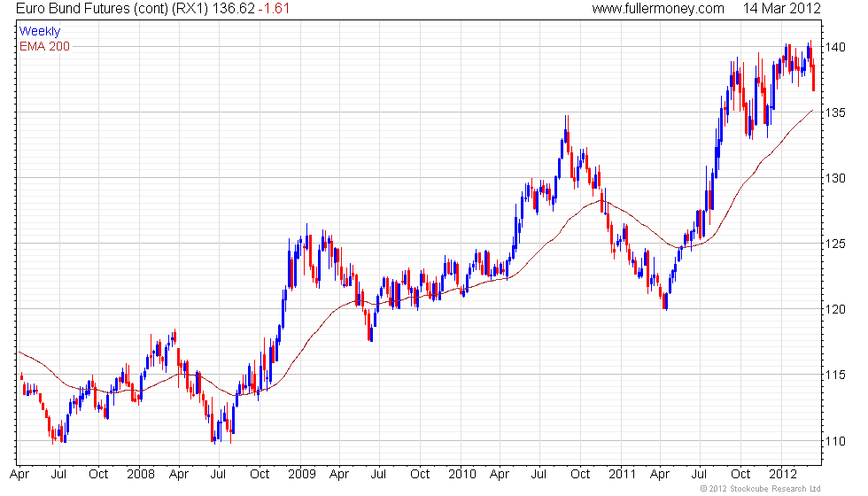
Task: Select the 2009 year marker on time axis
Action: (x=301, y=474)
